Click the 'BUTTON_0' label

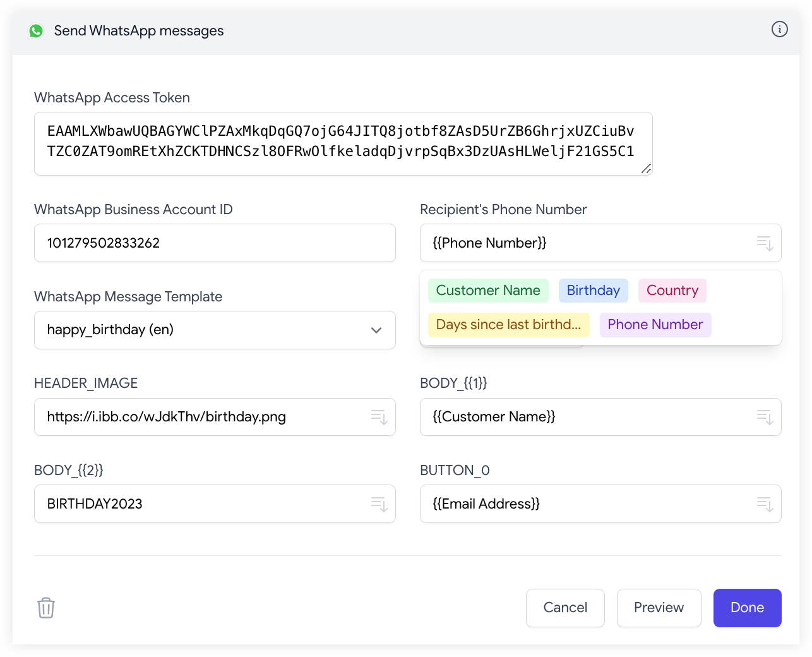point(455,471)
